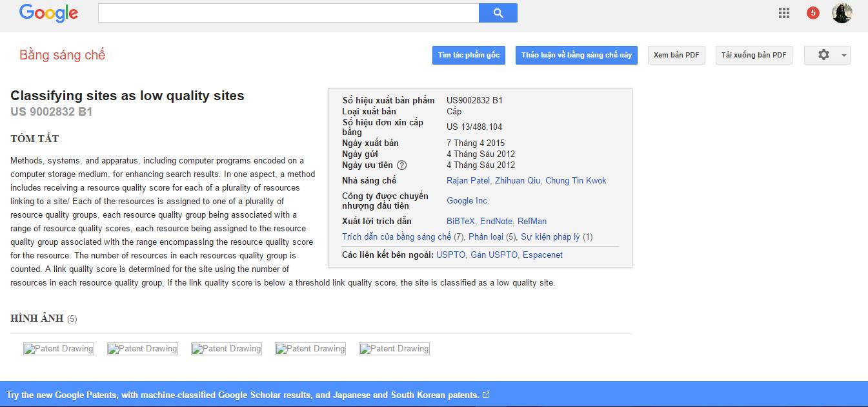Click Thảo luận về bằng sáng chế này
This screenshot has width=868, height=407.
click(x=576, y=55)
